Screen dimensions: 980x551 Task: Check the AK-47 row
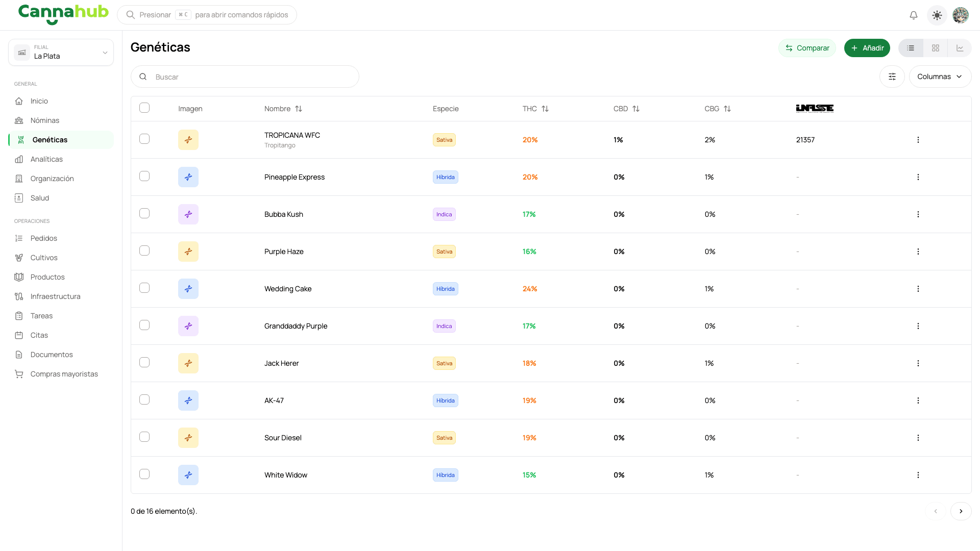(144, 399)
